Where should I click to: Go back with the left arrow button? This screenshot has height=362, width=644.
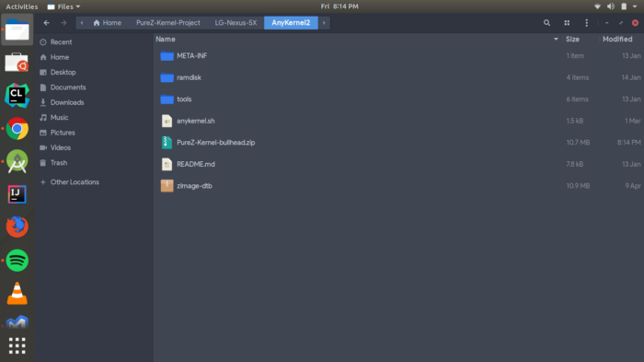click(46, 23)
